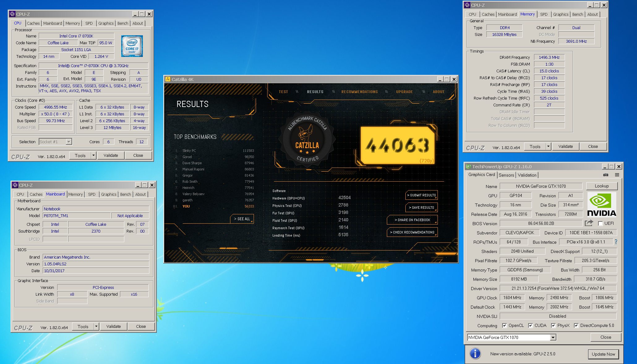637x364 pixels.
Task: Open the Bench tab in Mainboard window
Action: click(x=126, y=194)
